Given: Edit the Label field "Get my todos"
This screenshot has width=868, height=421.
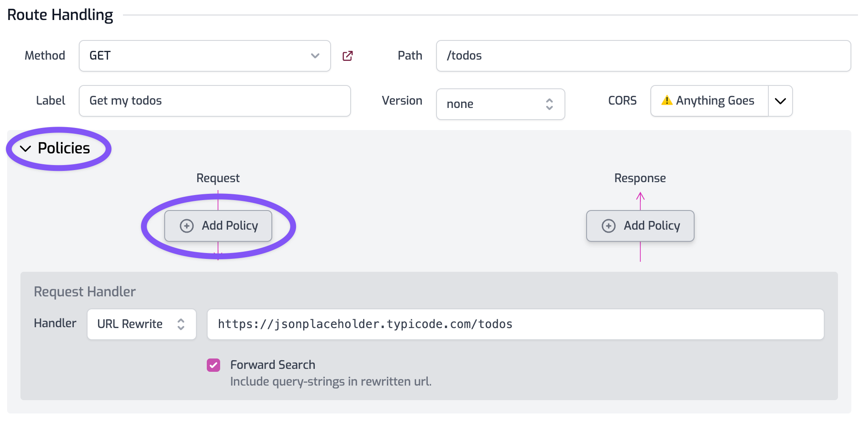Looking at the screenshot, I should point(214,101).
